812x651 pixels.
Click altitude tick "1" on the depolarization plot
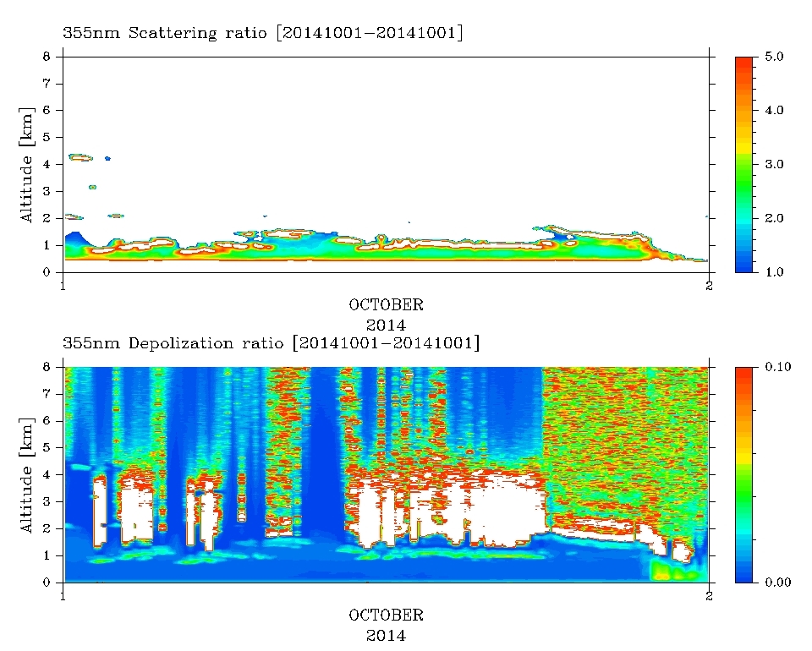pyautogui.click(x=47, y=555)
